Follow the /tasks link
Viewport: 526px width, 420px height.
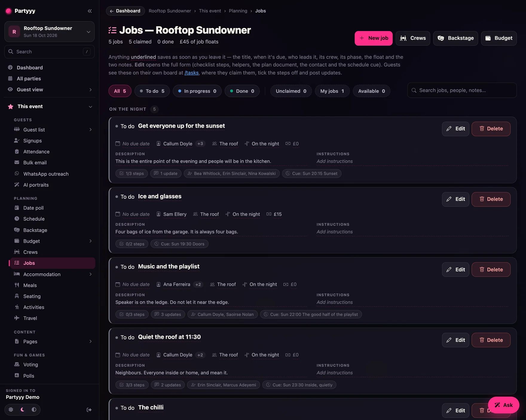[192, 73]
